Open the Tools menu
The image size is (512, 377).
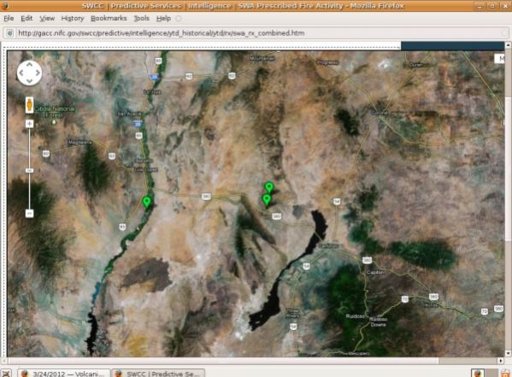[141, 18]
